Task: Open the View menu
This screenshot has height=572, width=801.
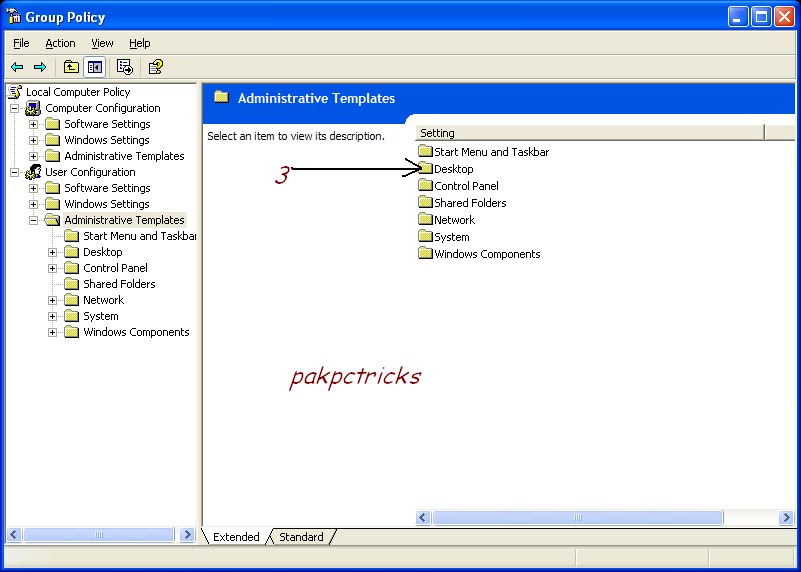Action: 102,43
